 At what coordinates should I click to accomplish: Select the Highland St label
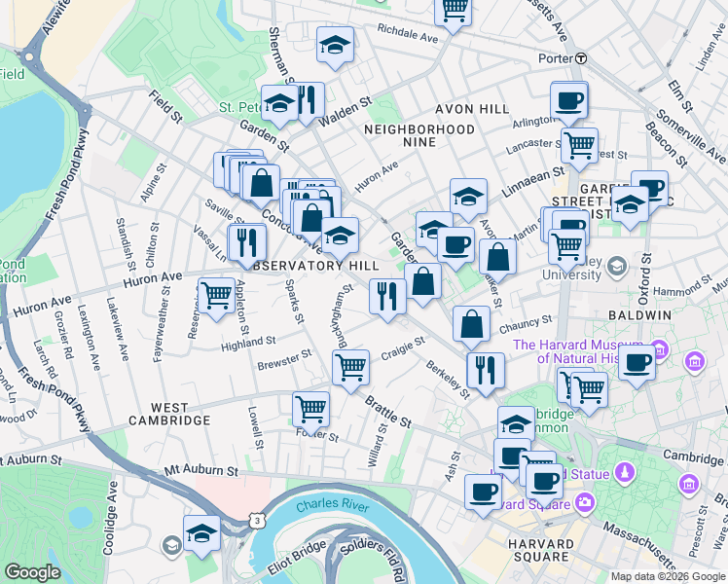[x=248, y=344]
